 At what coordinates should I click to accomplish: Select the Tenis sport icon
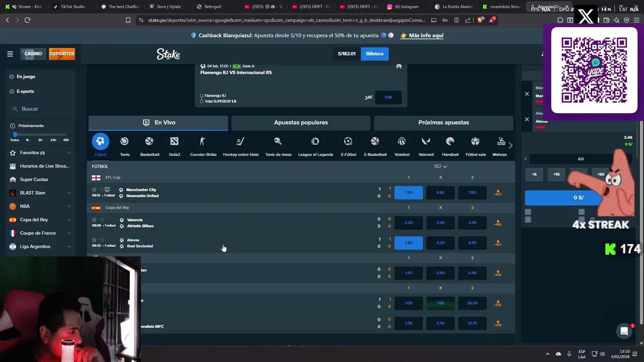click(x=124, y=142)
